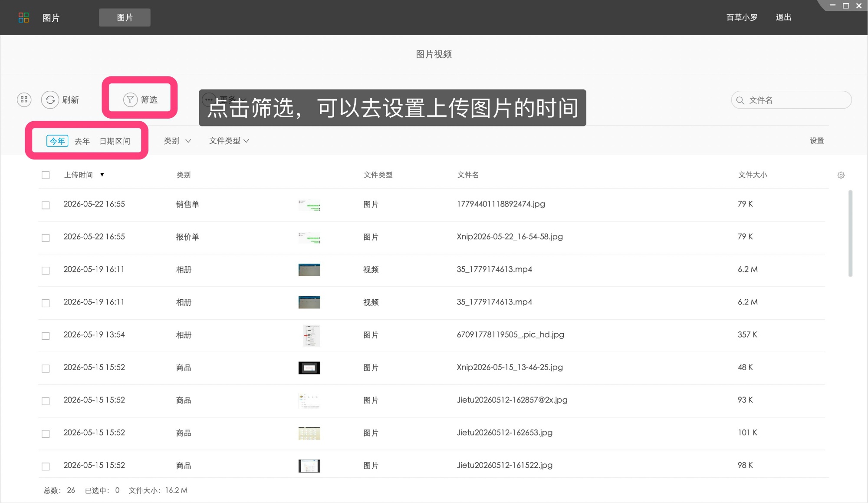Click file name 67091778119505_.pic_hd.jpg
Viewport: 868px width, 503px height.
pos(510,334)
